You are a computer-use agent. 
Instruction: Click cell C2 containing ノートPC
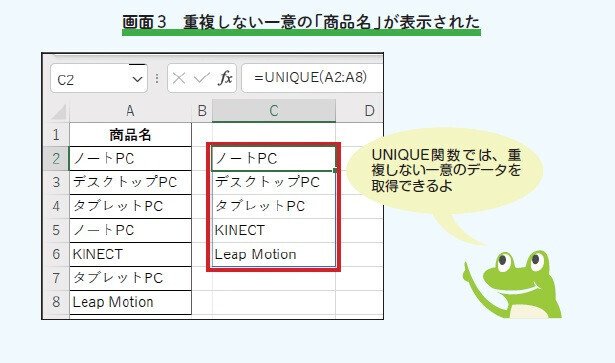pyautogui.click(x=274, y=158)
